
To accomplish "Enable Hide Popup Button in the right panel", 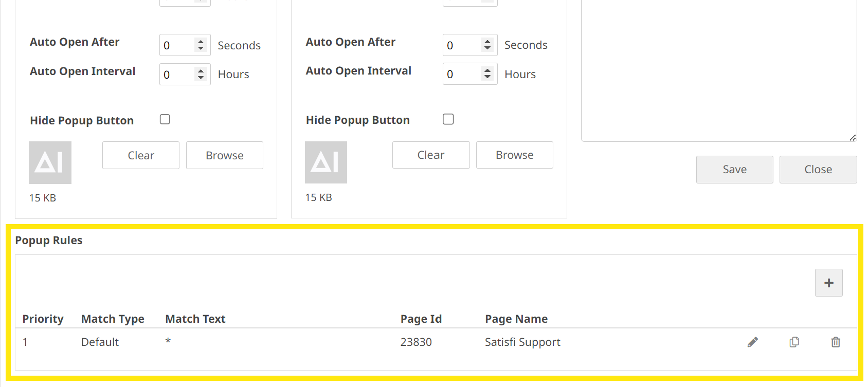I will (448, 119).
